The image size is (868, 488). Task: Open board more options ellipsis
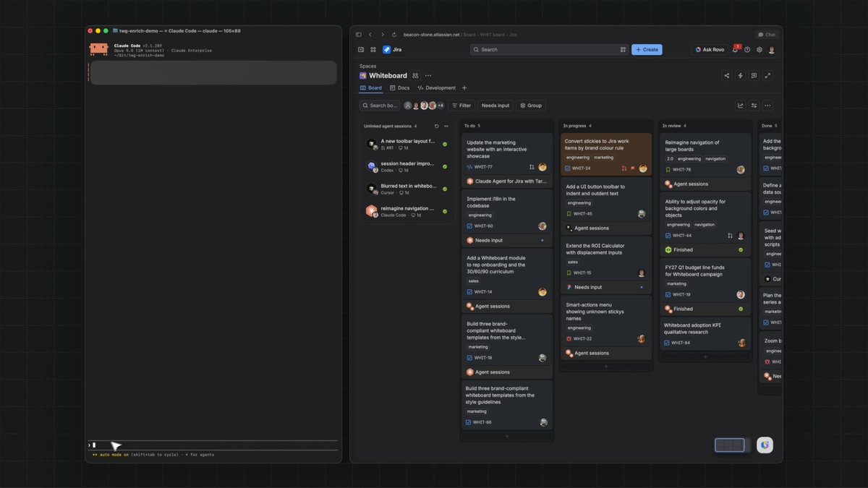767,106
